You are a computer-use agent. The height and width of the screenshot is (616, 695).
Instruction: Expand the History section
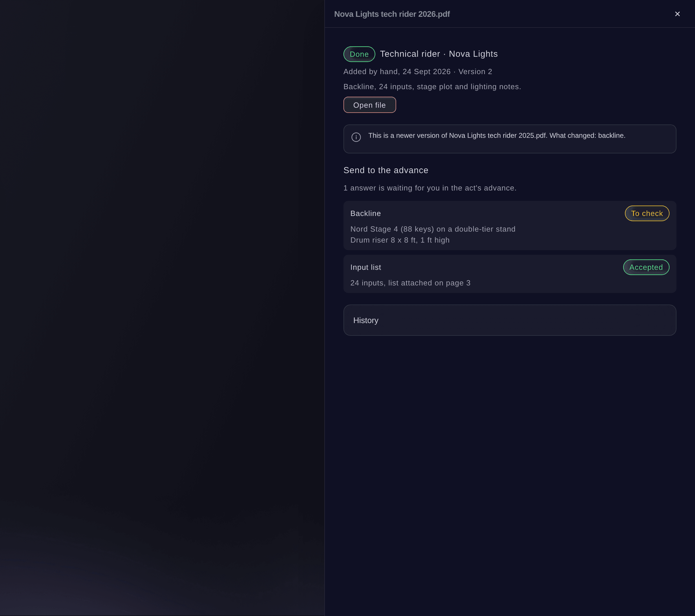click(510, 320)
